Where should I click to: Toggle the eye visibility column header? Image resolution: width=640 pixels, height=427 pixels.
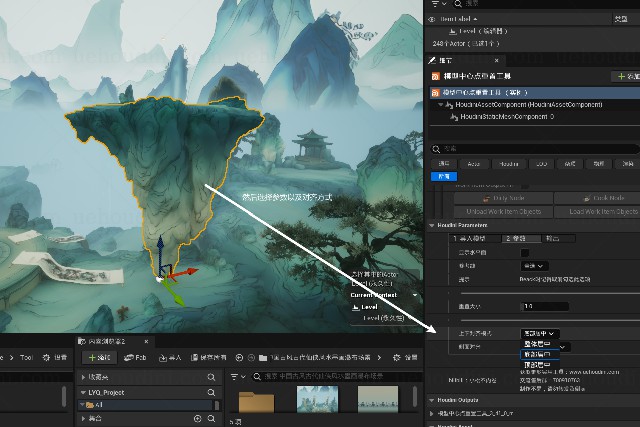point(432,19)
